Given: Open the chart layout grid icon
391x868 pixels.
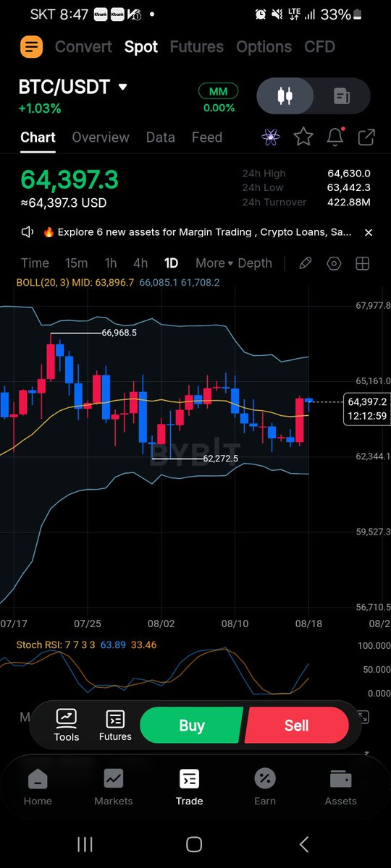Looking at the screenshot, I should [362, 263].
